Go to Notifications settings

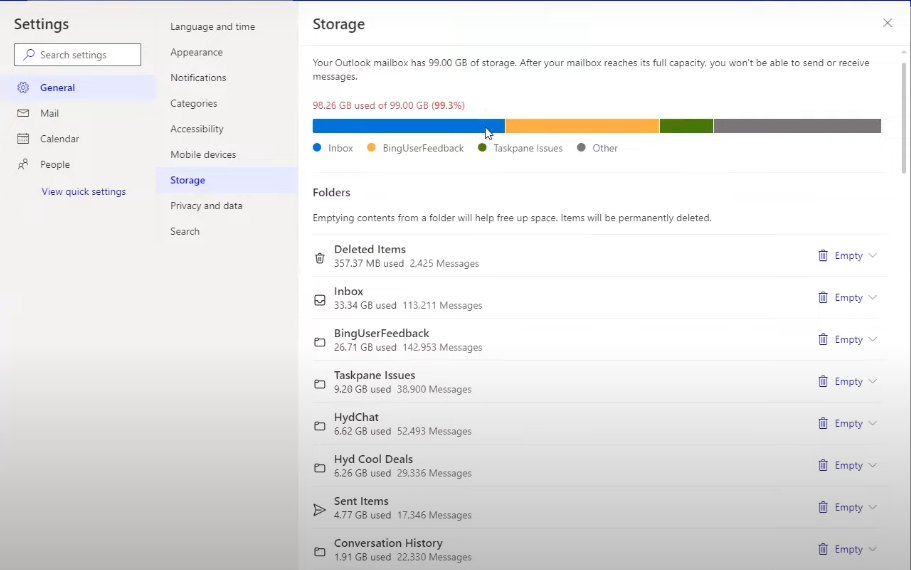(198, 78)
